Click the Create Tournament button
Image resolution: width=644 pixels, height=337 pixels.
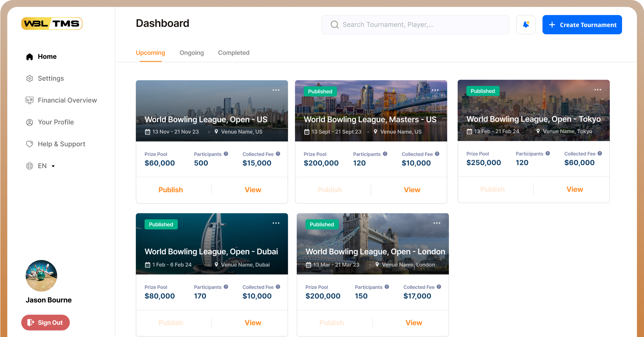point(582,25)
